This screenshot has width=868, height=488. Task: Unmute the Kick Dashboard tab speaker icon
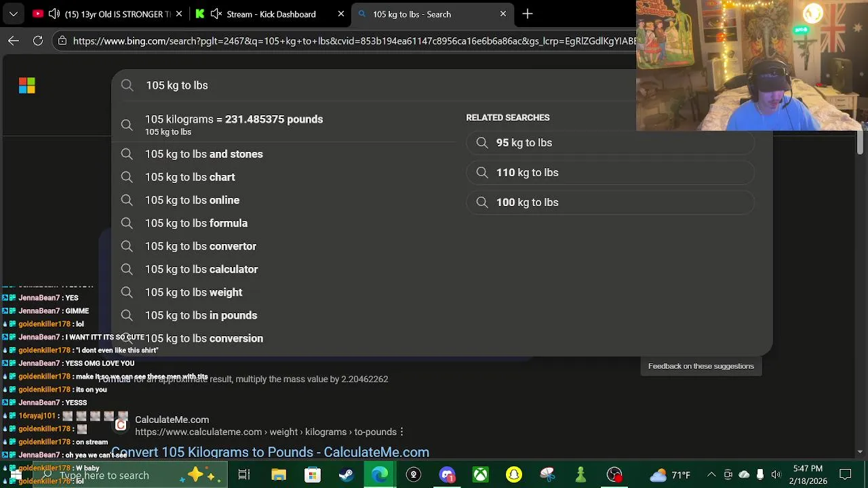[216, 14]
